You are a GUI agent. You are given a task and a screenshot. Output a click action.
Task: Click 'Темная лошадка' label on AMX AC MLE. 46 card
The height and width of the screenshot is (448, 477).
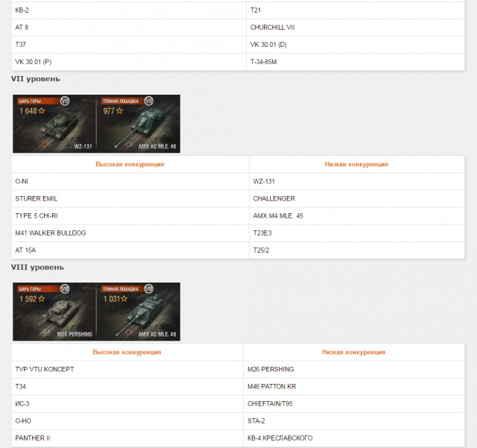[x=121, y=101]
